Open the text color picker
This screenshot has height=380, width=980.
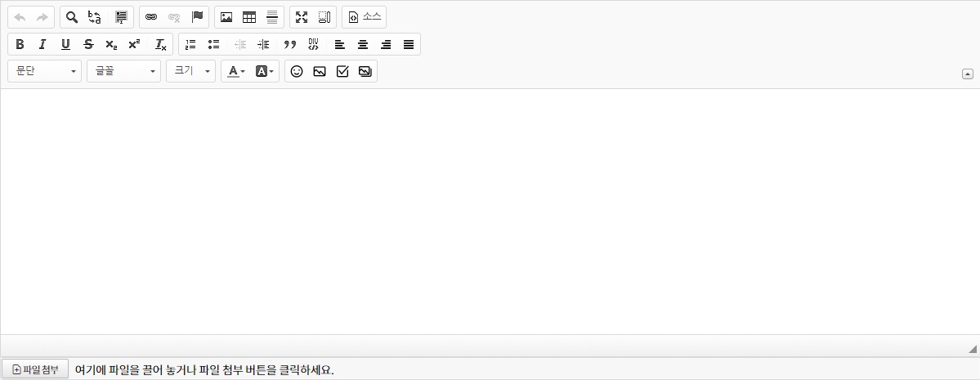[x=235, y=72]
